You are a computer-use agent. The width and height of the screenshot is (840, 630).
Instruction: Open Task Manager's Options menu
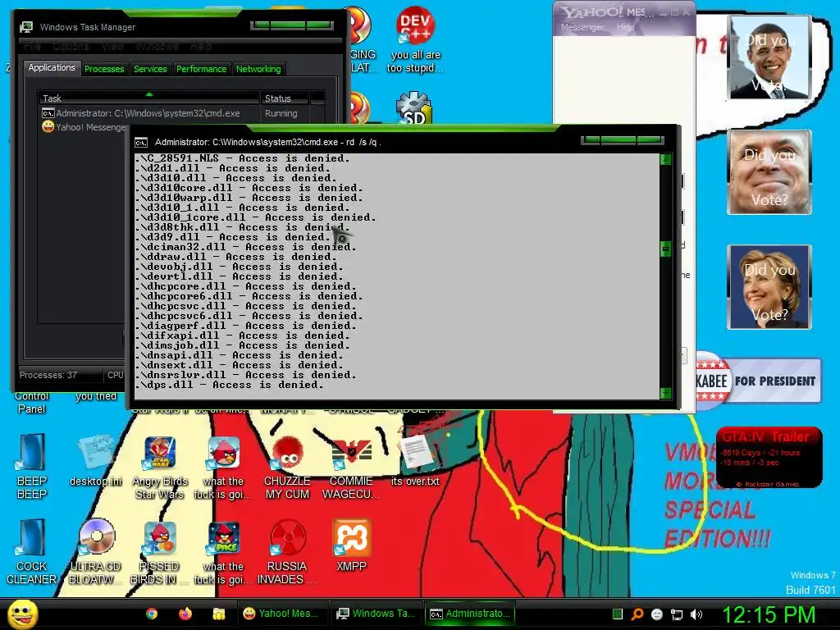click(x=71, y=47)
